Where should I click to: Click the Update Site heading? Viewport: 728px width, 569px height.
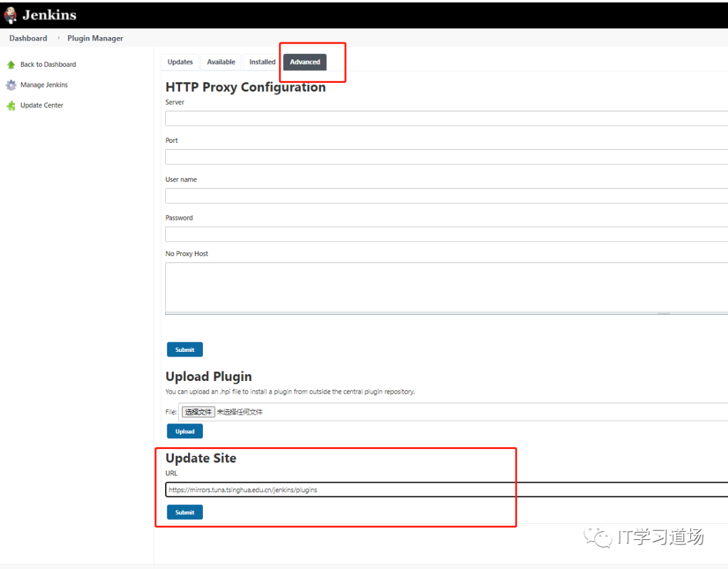click(201, 458)
